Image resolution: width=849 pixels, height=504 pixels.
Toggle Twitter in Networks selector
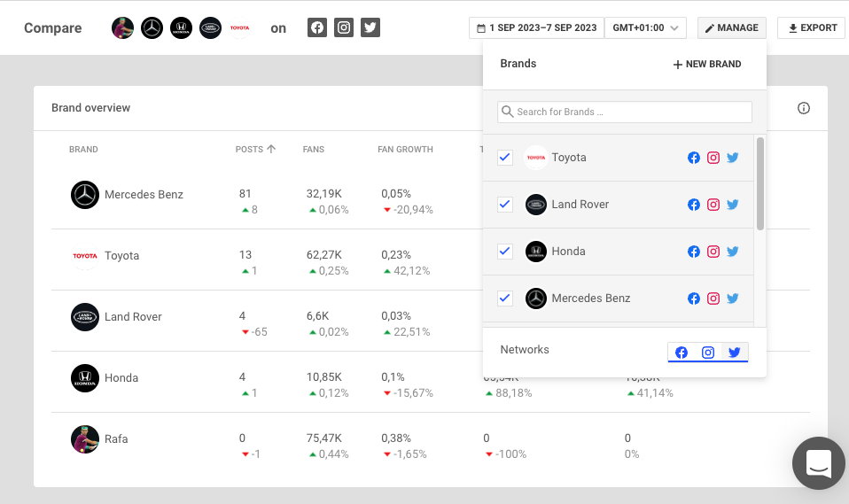tap(734, 353)
